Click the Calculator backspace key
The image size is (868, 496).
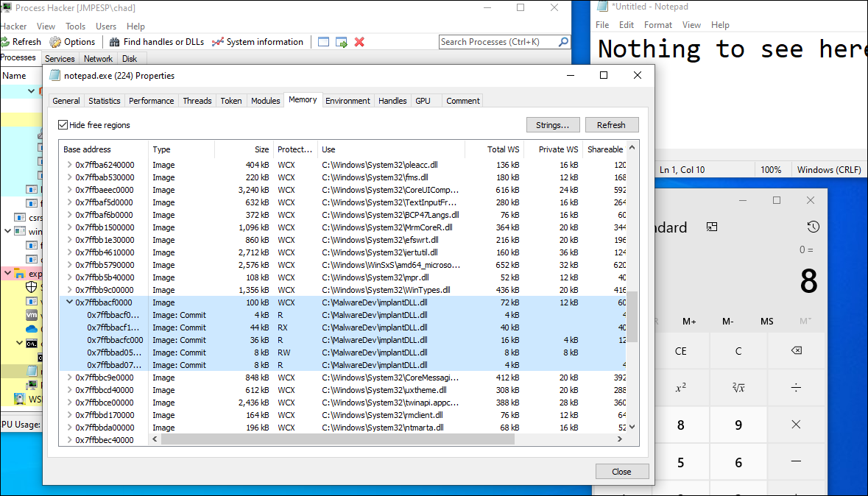click(796, 351)
